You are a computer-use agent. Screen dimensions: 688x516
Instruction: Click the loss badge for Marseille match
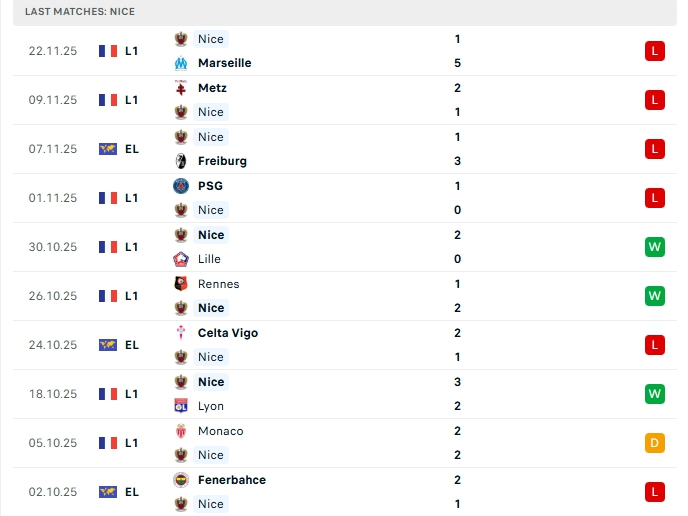pos(655,51)
